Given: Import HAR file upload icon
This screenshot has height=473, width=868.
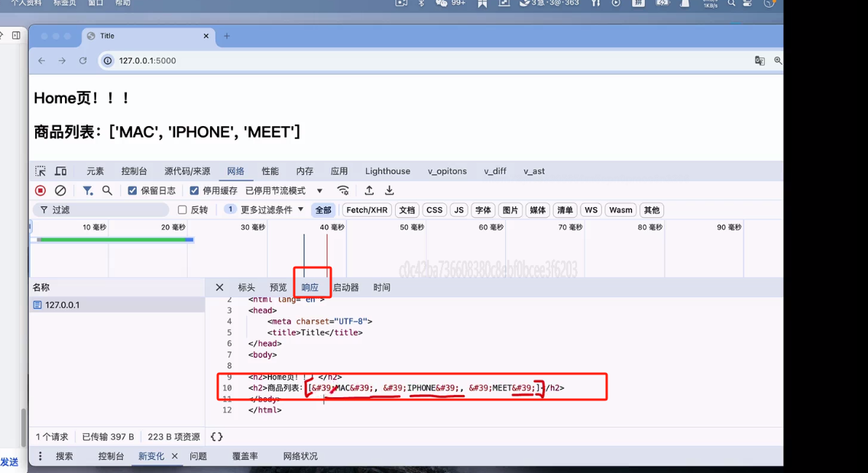Looking at the screenshot, I should tap(369, 190).
